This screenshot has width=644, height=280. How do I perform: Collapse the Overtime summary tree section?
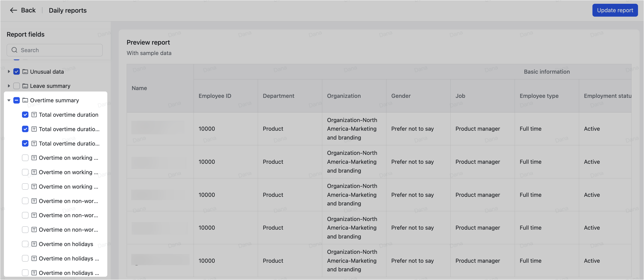9,100
